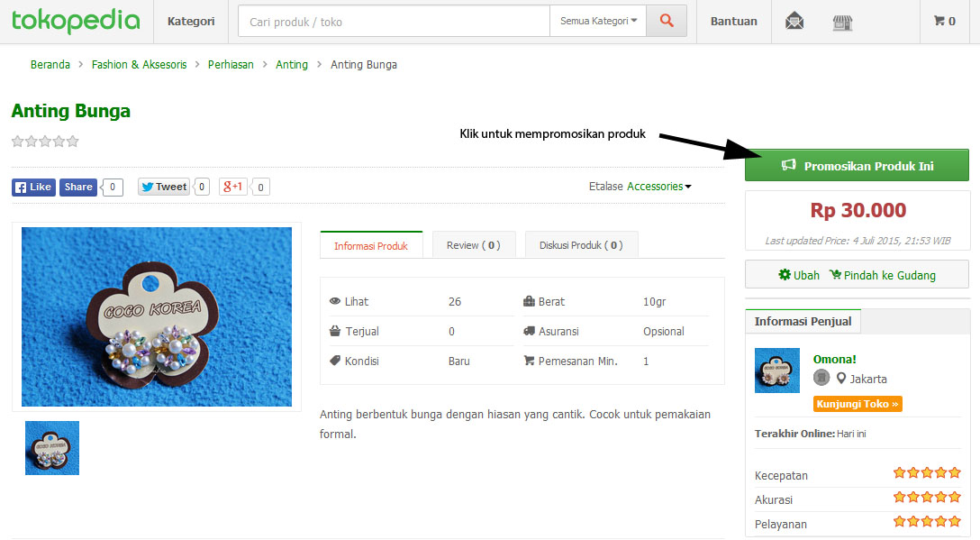
Task: Click the Pelayanan star rating
Action: [x=927, y=521]
